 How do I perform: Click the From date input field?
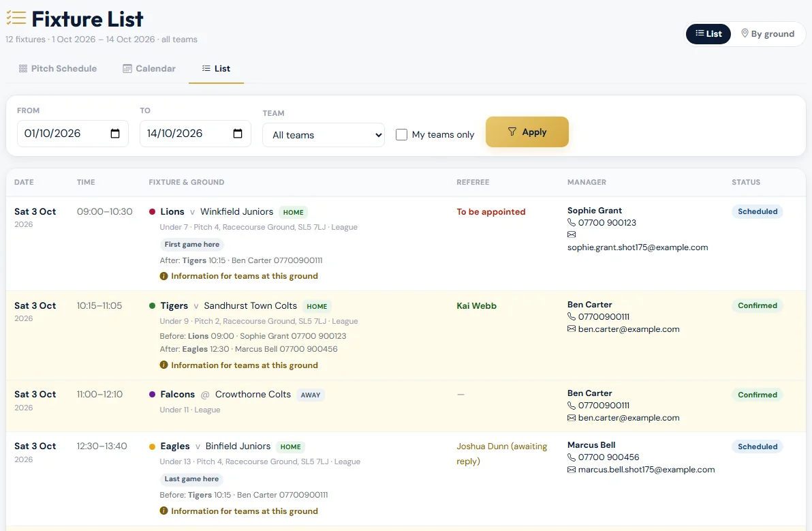(73, 134)
